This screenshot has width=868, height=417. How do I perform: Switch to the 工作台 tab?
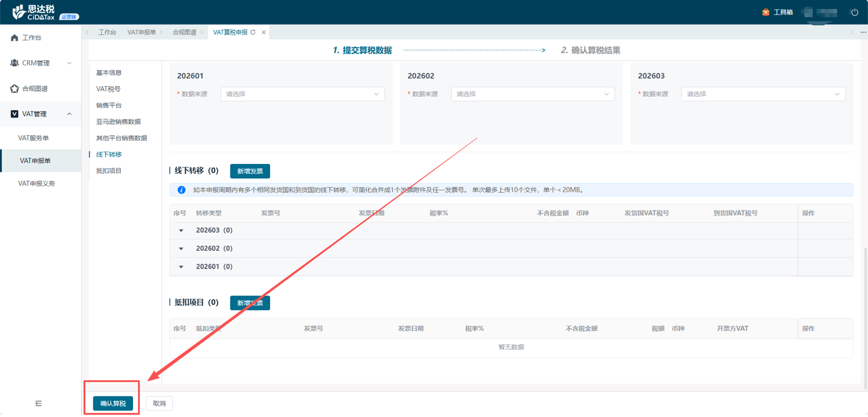[107, 32]
